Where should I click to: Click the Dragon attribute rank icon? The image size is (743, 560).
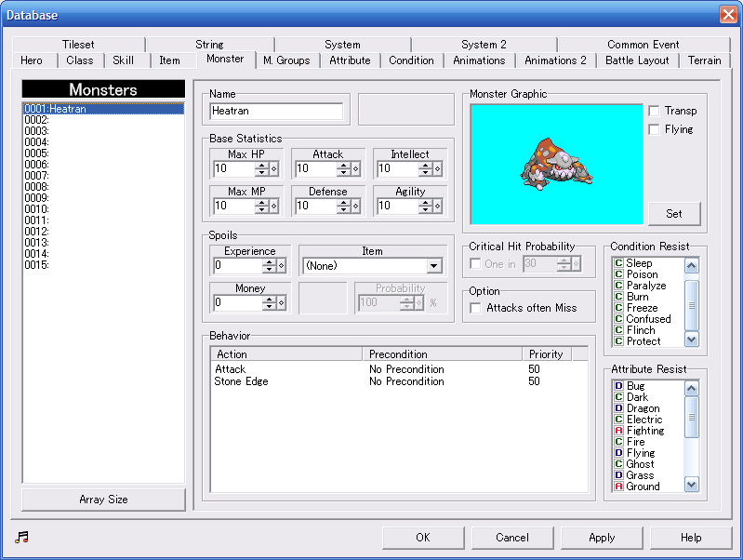[618, 408]
